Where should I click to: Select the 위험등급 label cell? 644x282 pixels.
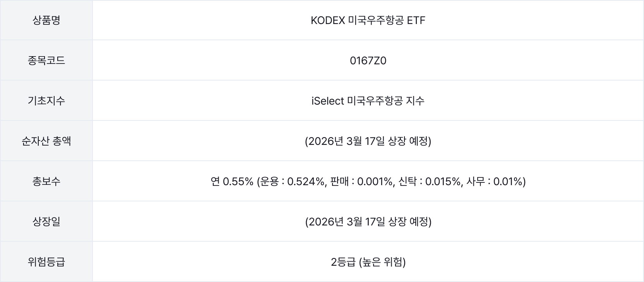[46, 262]
